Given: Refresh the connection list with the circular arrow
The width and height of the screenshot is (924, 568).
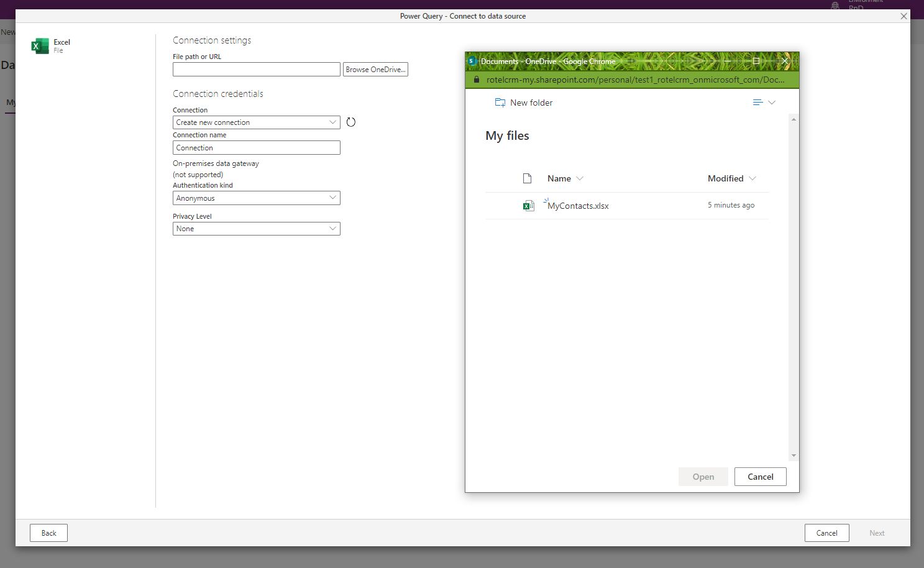Looking at the screenshot, I should point(351,122).
